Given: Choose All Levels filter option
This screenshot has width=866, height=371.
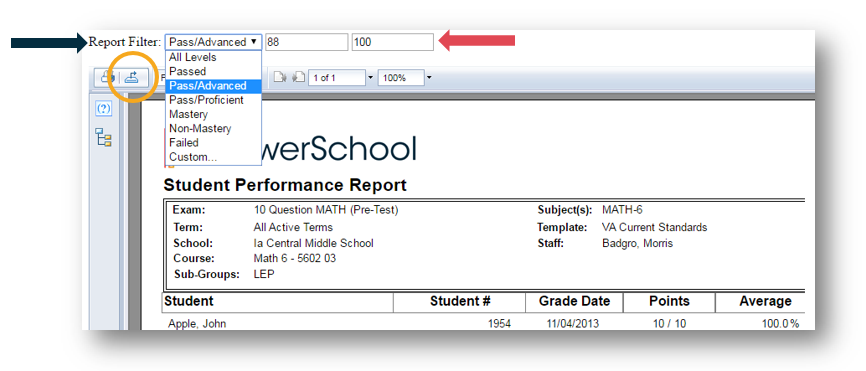Looking at the screenshot, I should [213, 57].
